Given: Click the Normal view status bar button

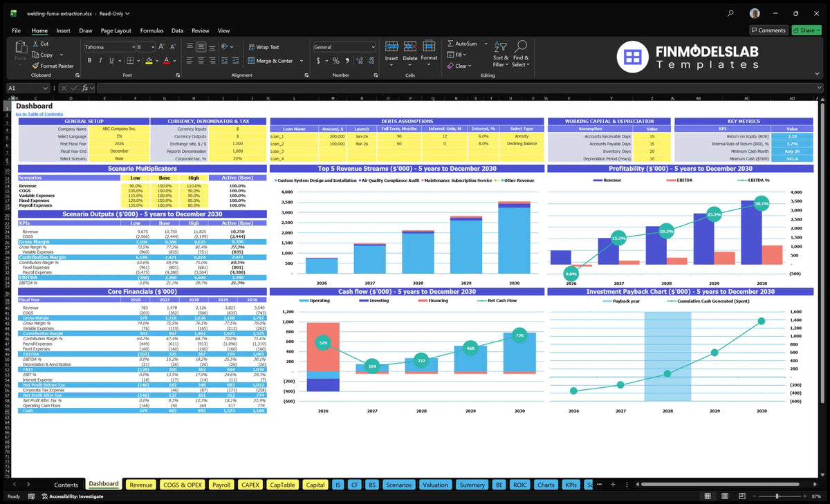Looking at the screenshot, I should point(708,496).
